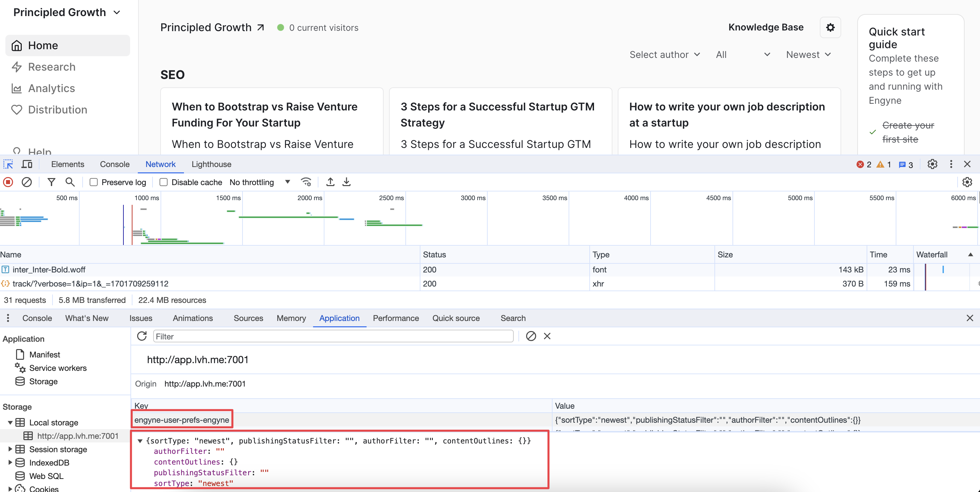The width and height of the screenshot is (980, 492).
Task: Export HAR using the download icon
Action: 346,182
